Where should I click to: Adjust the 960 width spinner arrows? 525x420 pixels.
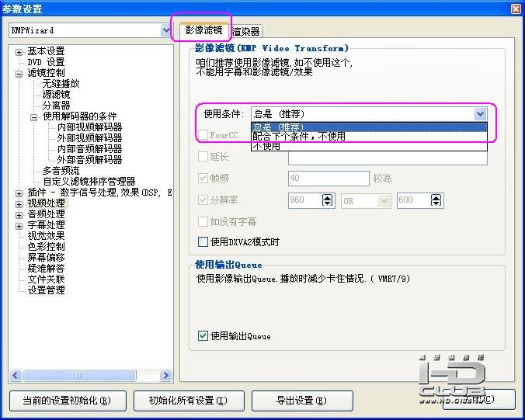click(x=328, y=200)
